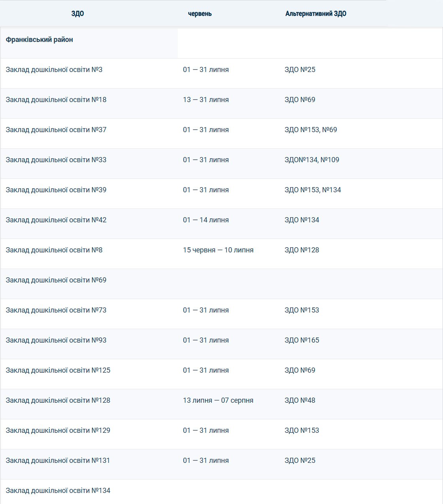Select Заклад дошкільної освіти №129 row
Viewport: 443px width, 504px height.
221,434
